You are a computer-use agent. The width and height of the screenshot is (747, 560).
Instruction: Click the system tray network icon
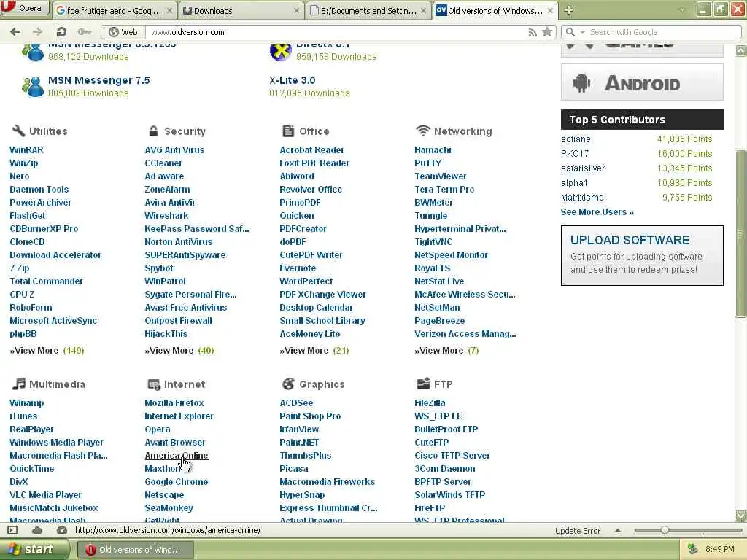(693, 549)
